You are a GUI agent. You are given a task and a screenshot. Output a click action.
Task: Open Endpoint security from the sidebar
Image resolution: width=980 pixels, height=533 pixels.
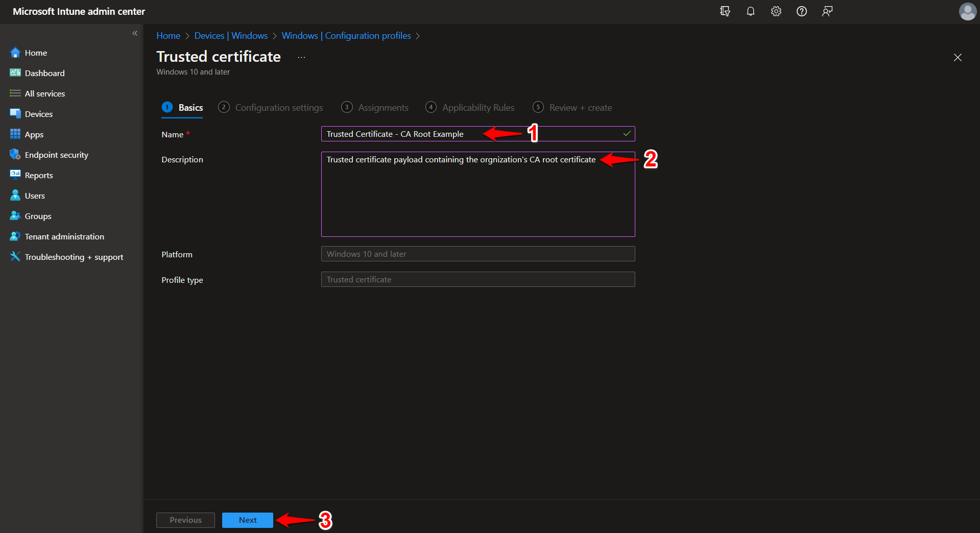point(56,154)
